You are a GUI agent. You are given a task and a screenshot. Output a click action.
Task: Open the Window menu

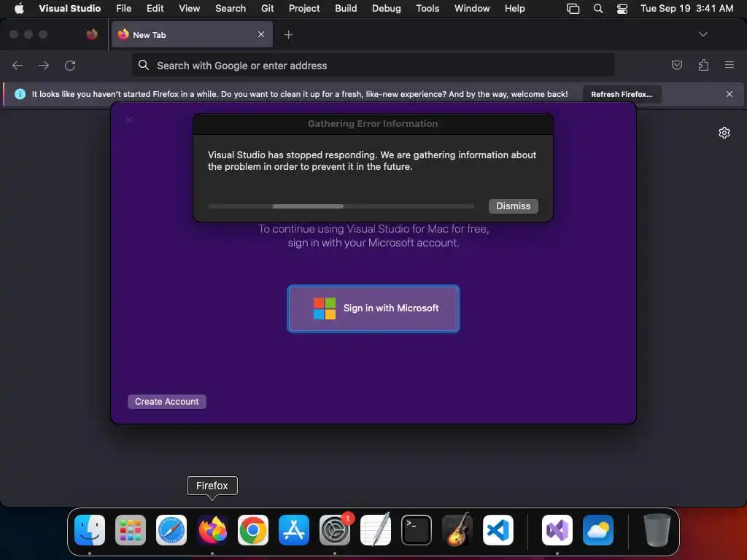[472, 9]
